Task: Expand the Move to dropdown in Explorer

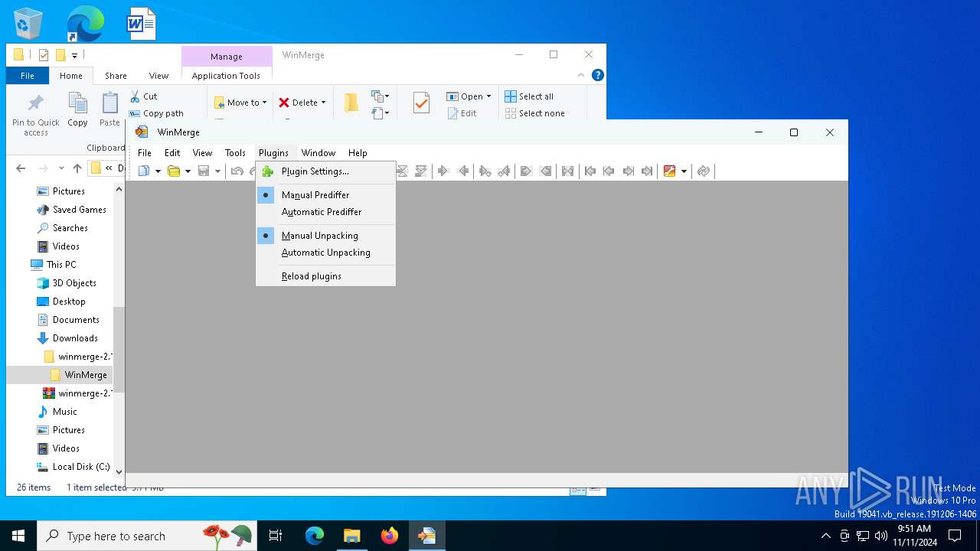Action: coord(264,103)
